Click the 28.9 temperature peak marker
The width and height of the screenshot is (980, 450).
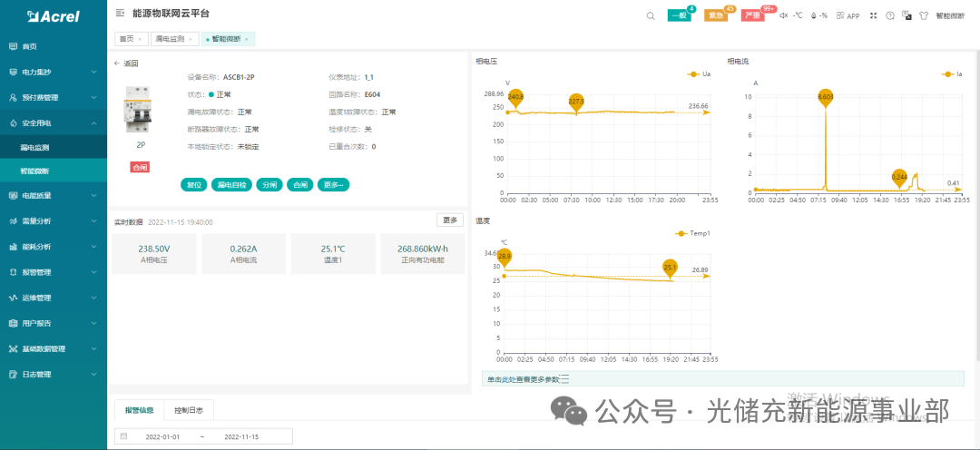(x=505, y=256)
